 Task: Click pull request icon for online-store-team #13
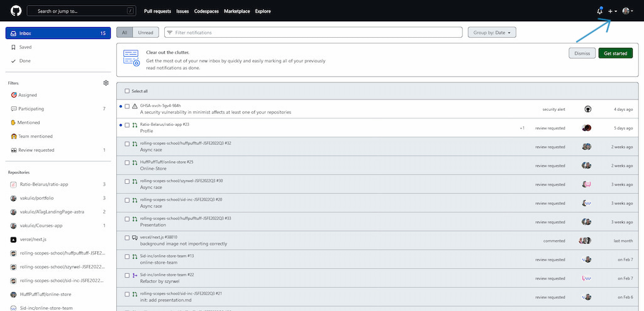coord(135,257)
